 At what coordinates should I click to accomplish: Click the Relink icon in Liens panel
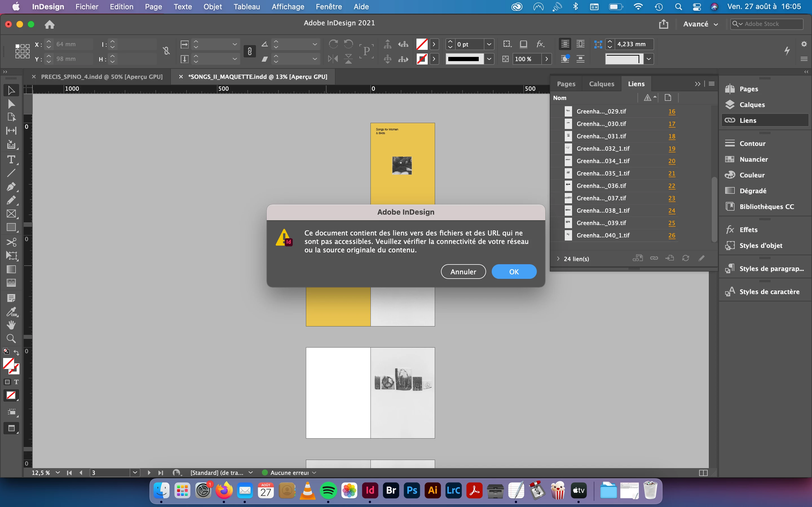tap(654, 258)
